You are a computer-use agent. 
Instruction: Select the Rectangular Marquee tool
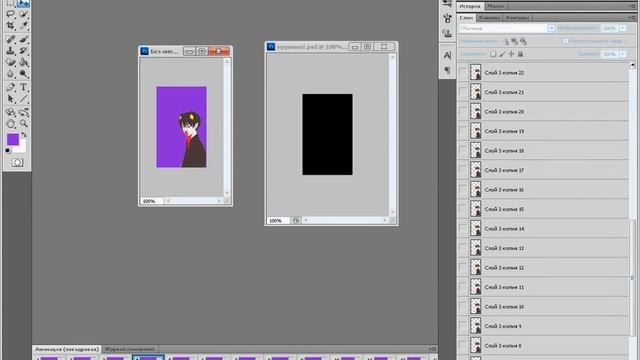[11, 3]
